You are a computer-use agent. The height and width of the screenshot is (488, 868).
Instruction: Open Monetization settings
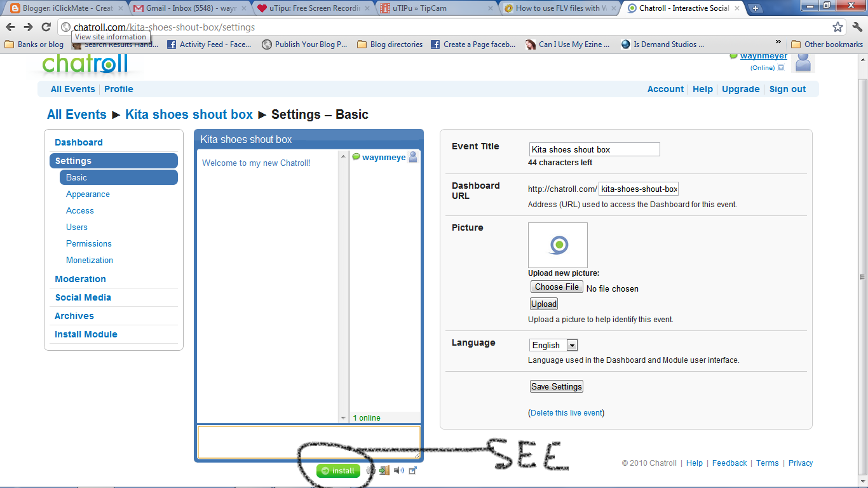pyautogui.click(x=90, y=260)
